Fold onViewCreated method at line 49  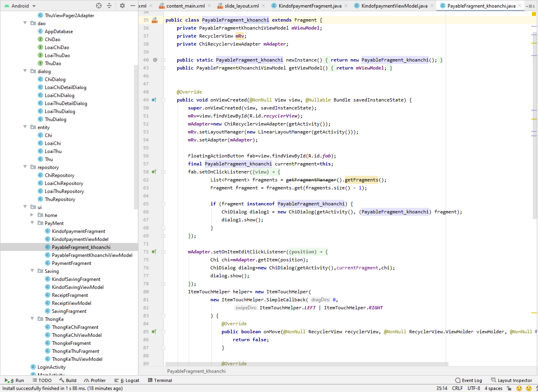[x=163, y=100]
